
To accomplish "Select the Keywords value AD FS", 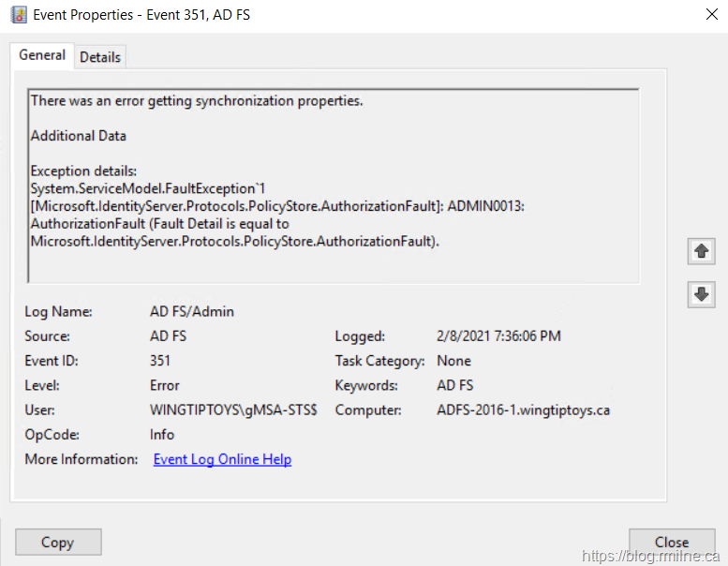I will point(456,385).
